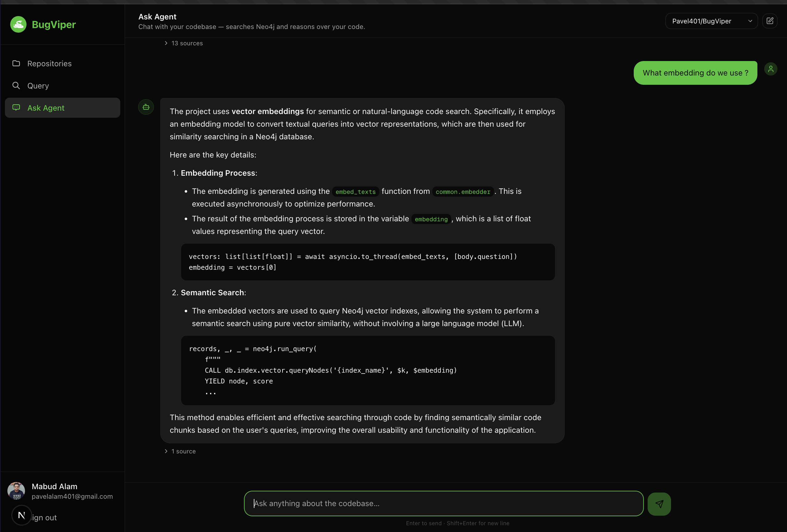Open the Repositories menu item
Image resolution: width=787 pixels, height=532 pixels.
point(49,63)
